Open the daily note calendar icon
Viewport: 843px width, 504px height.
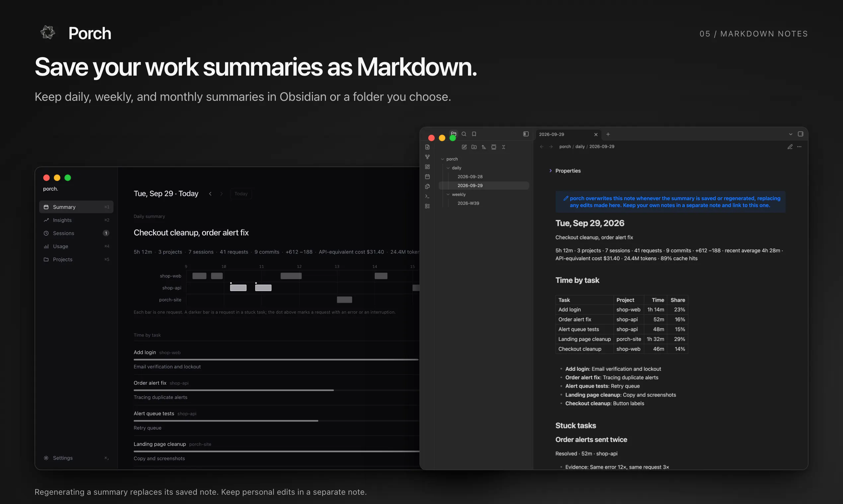point(427,177)
